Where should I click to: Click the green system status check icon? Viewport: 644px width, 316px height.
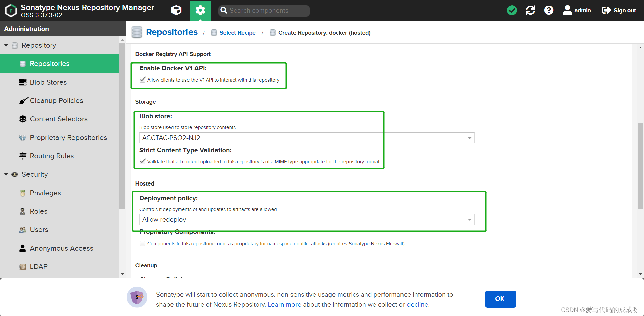512,10
